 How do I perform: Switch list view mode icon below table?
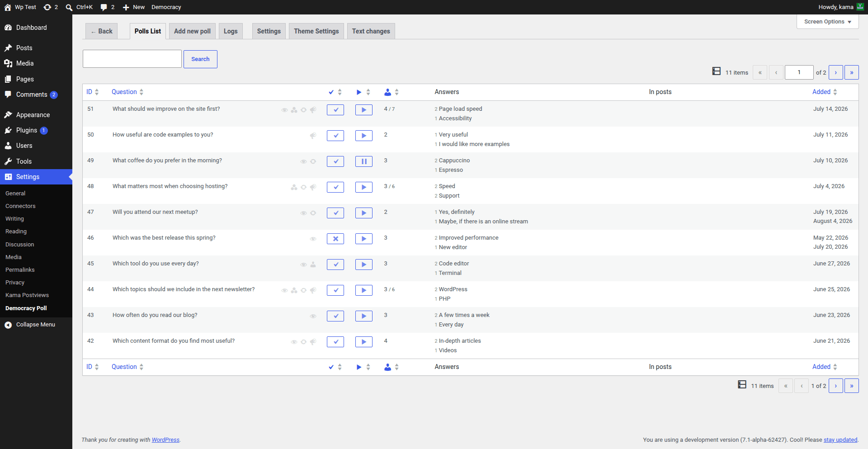pyautogui.click(x=742, y=385)
